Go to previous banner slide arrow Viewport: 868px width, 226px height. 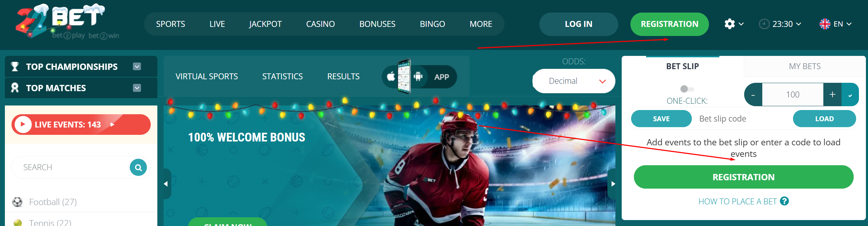pos(166,184)
